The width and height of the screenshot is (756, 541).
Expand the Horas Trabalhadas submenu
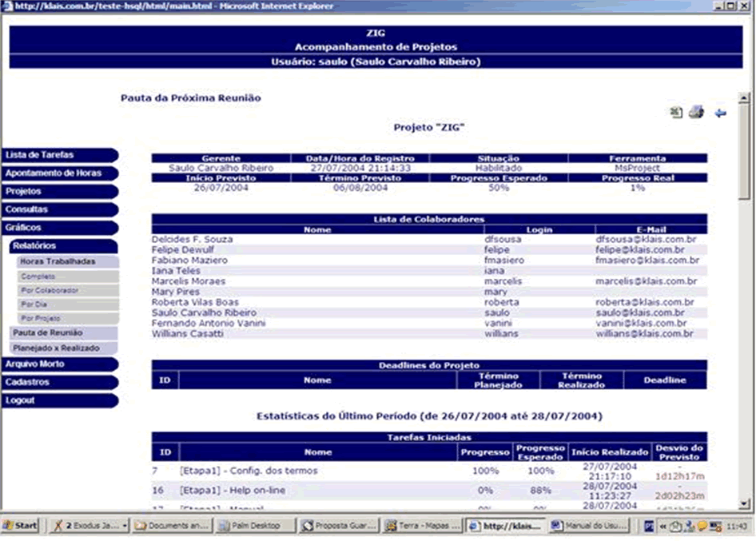point(58,261)
